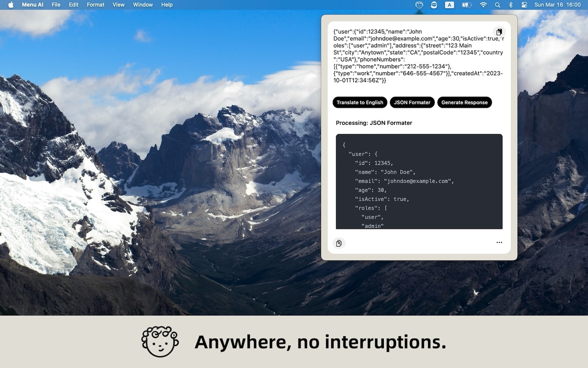Click the "admin" entry in the code block
Viewport: 588px width, 368px height.
coord(372,226)
